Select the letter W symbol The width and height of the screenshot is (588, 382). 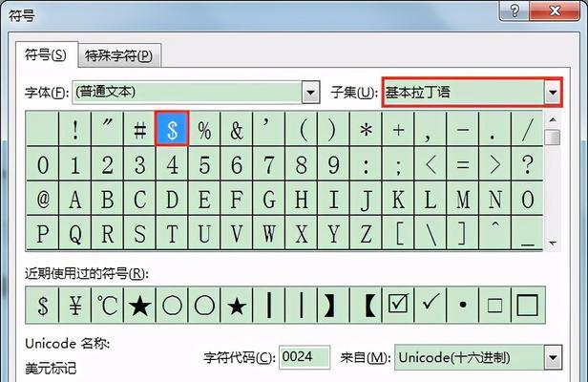pyautogui.click(x=269, y=233)
